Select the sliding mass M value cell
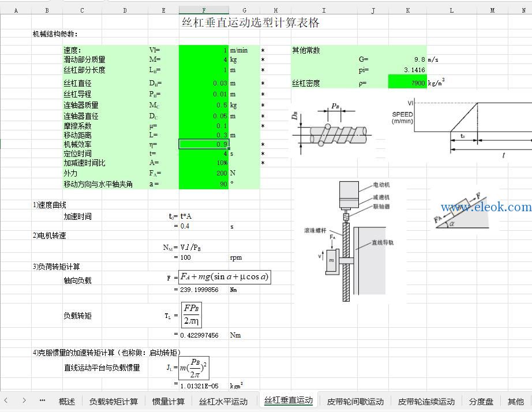The image size is (532, 412). pos(204,59)
